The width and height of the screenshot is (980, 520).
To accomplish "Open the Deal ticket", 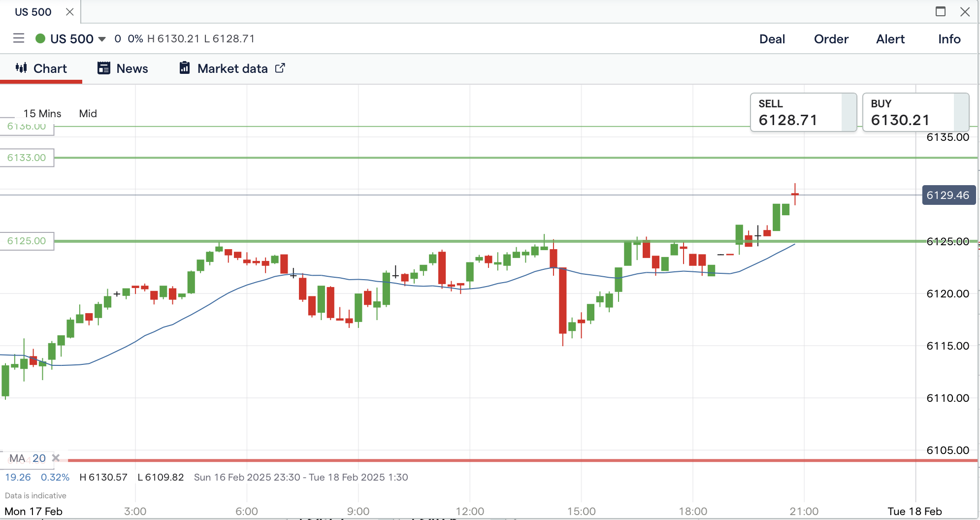I will (772, 39).
